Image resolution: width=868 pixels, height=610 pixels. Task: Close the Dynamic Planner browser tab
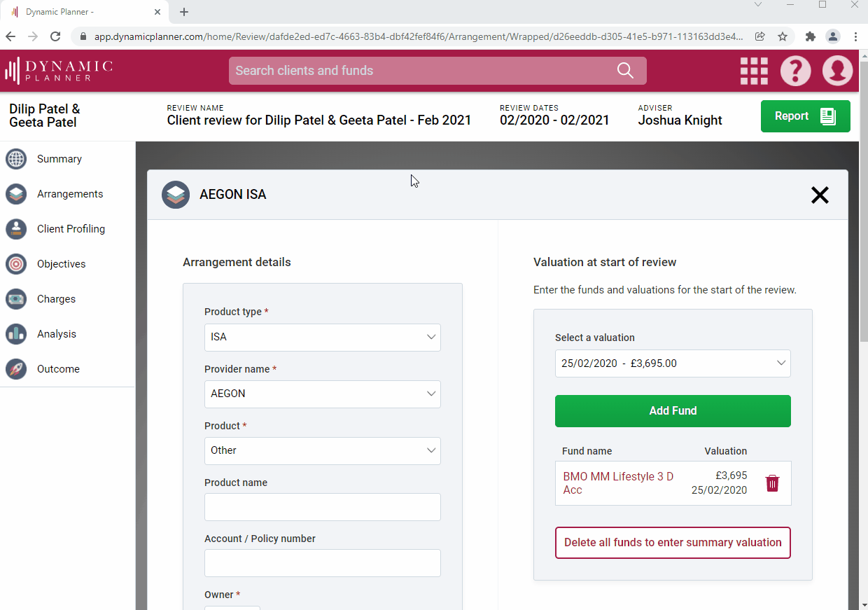pos(157,12)
